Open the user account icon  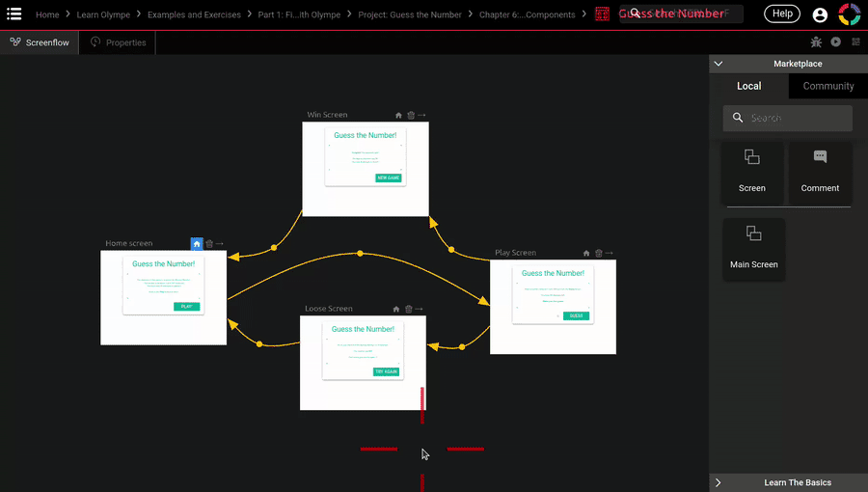pos(820,14)
